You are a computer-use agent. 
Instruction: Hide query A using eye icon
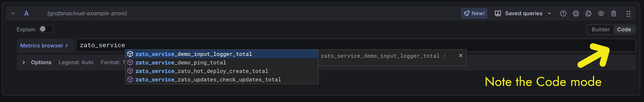[601, 13]
